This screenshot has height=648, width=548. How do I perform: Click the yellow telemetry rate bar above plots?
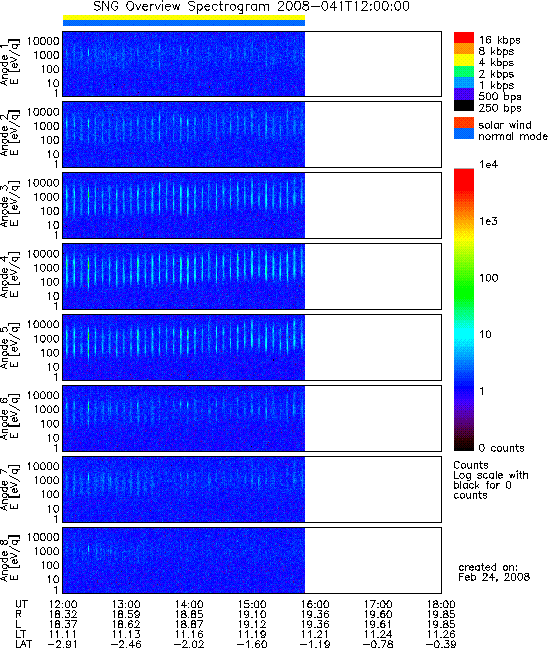pos(184,18)
